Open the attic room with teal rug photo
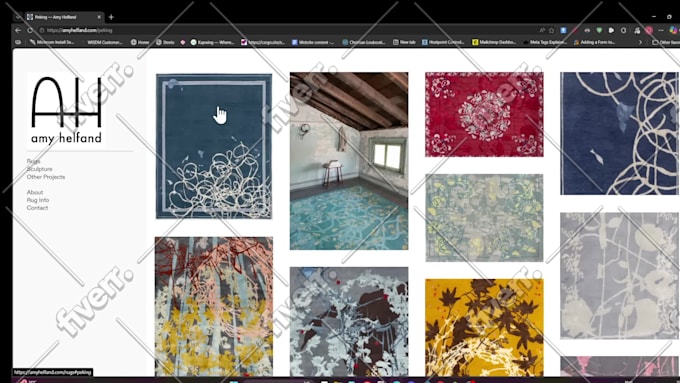This screenshot has height=383, width=680. tap(349, 161)
